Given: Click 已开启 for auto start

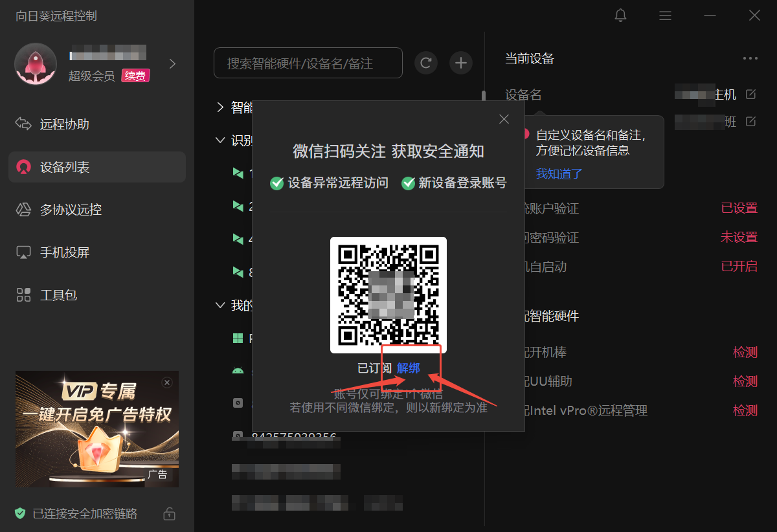Looking at the screenshot, I should tap(739, 266).
